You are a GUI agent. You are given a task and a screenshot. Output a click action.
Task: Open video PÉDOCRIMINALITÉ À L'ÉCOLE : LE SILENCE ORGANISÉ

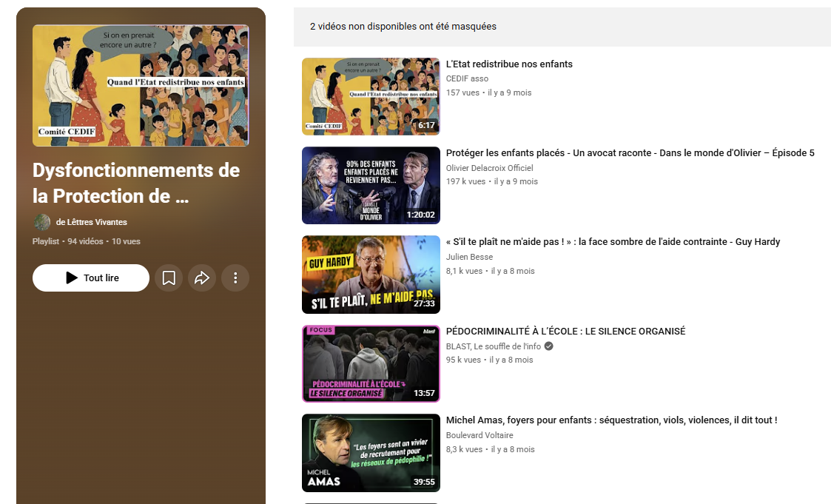[x=565, y=332]
